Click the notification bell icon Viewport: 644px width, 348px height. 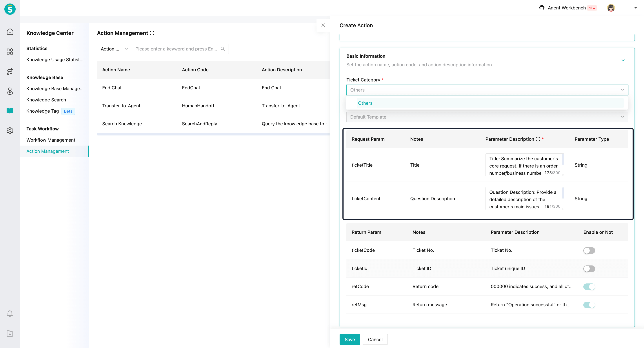(x=10, y=314)
